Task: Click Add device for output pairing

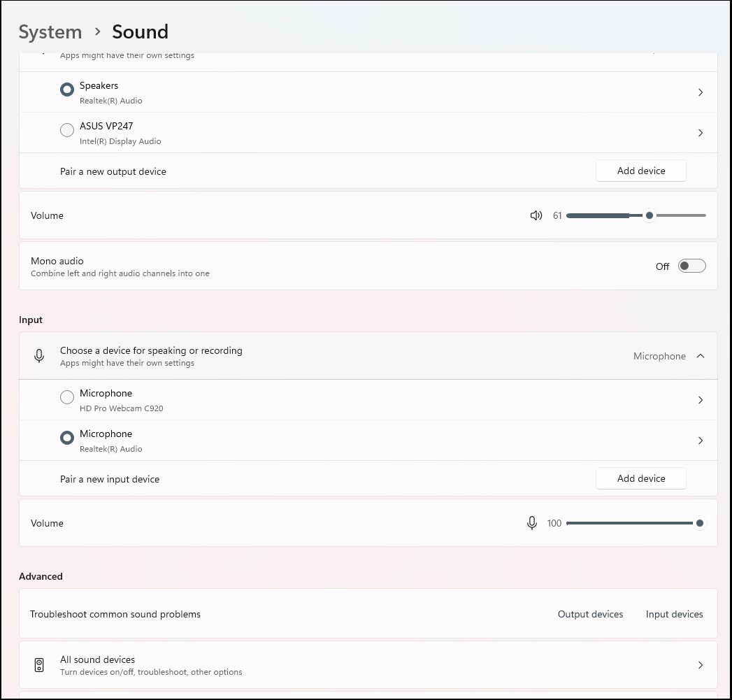Action: pos(640,171)
